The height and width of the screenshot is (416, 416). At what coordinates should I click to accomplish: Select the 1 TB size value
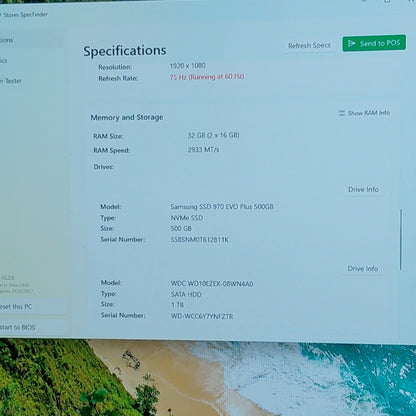(x=177, y=305)
